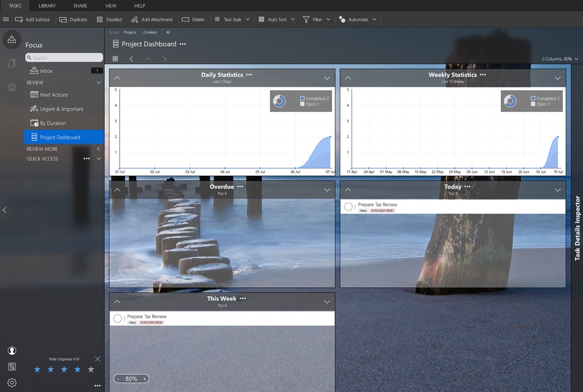Open the hamburger menu icon
This screenshot has height=392, width=583.
[x=6, y=19]
